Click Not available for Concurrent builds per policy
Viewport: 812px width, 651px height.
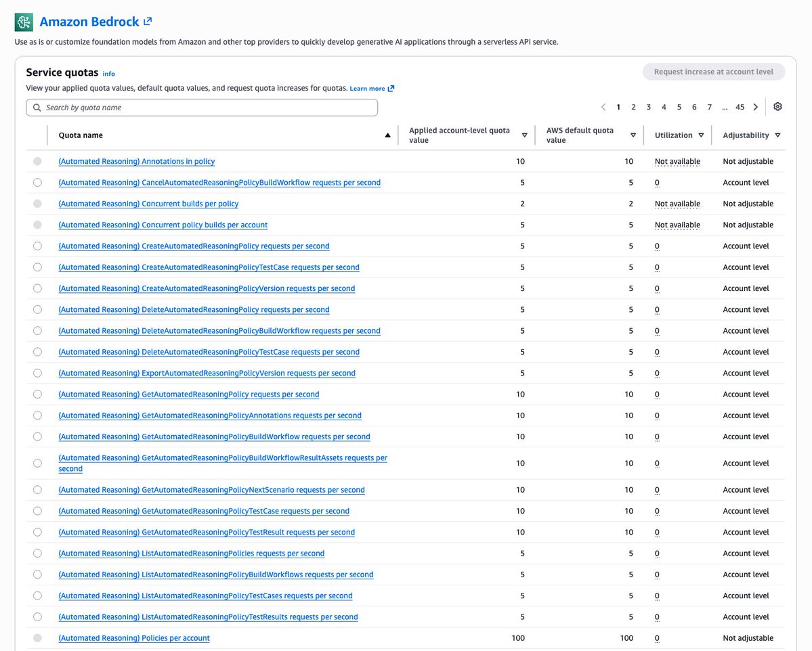677,204
